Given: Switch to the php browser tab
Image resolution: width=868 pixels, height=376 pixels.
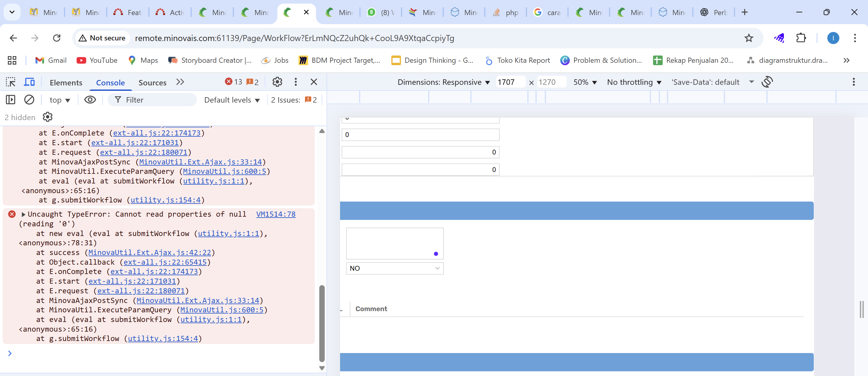Looking at the screenshot, I should tap(505, 12).
